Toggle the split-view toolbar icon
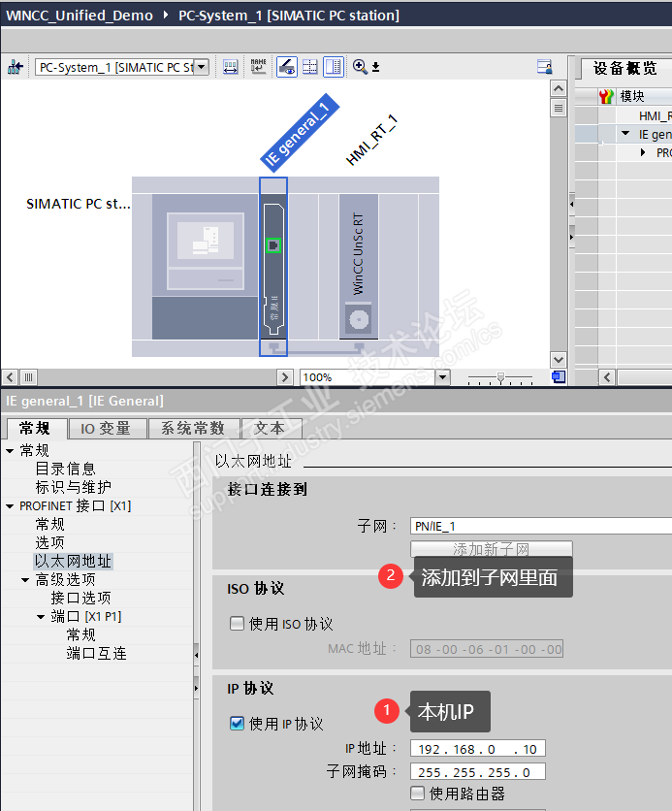 tap(334, 67)
